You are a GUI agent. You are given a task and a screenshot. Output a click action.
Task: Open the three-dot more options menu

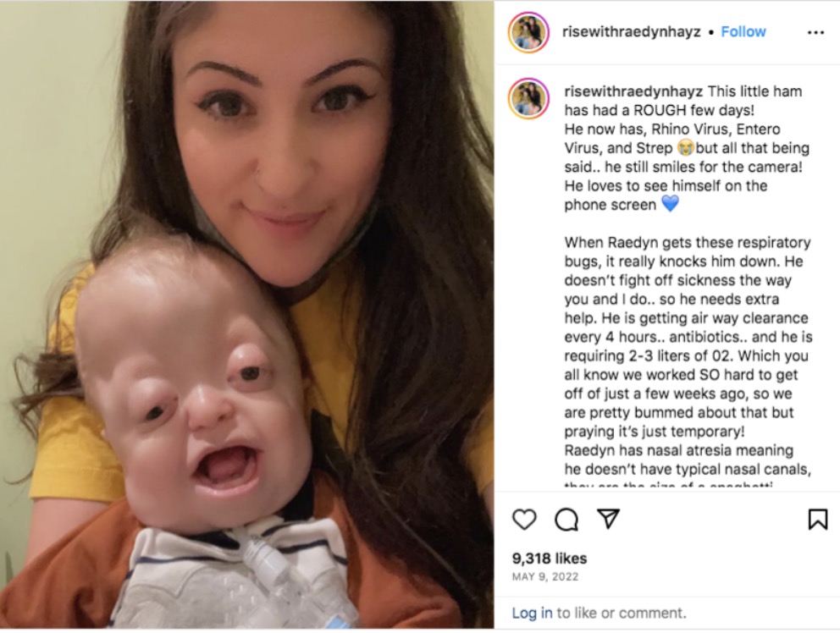(815, 33)
